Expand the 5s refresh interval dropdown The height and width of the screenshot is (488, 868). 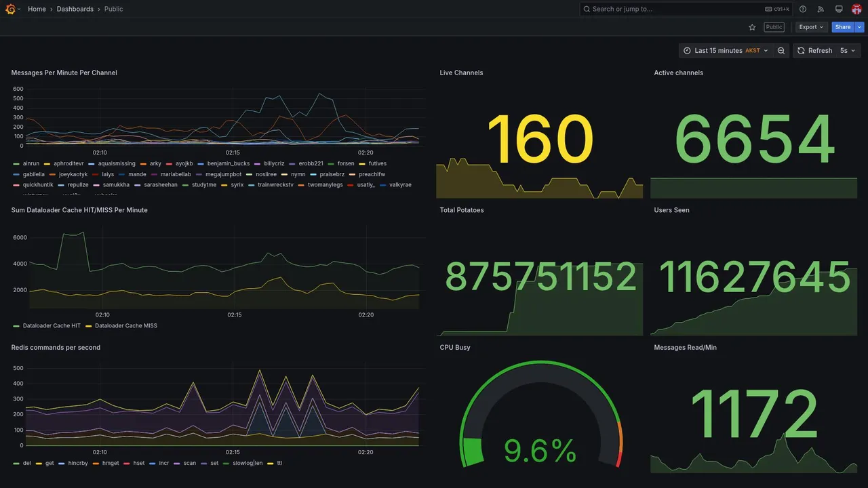(x=848, y=51)
